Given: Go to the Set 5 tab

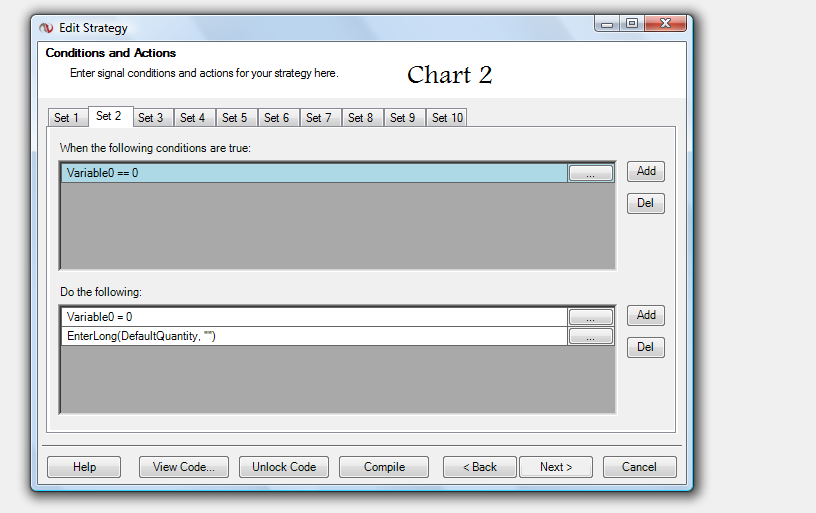Looking at the screenshot, I should pos(235,118).
